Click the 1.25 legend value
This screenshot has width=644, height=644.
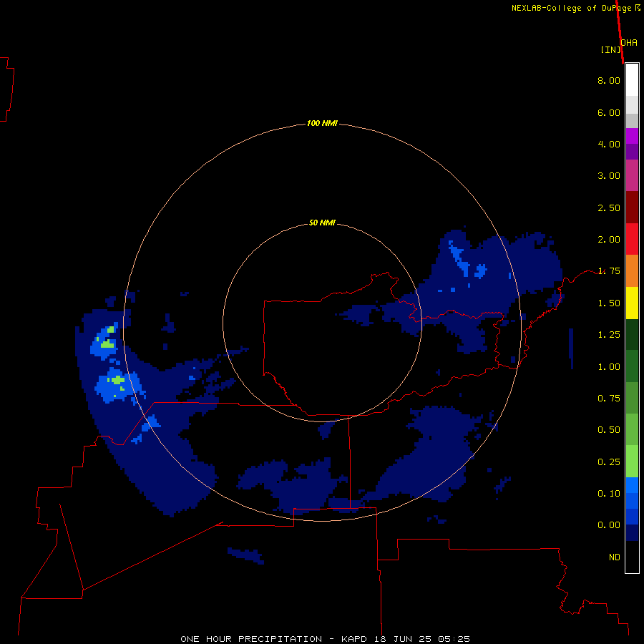(x=609, y=335)
